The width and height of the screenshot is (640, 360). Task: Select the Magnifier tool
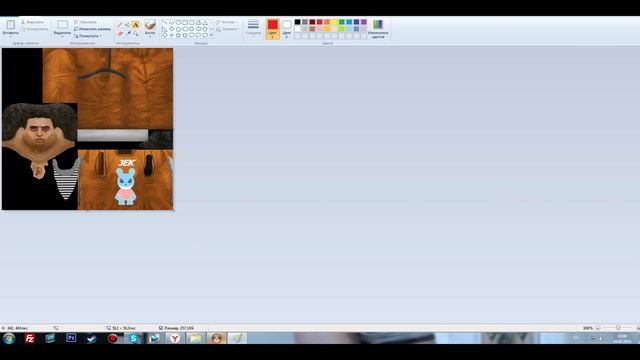click(136, 34)
